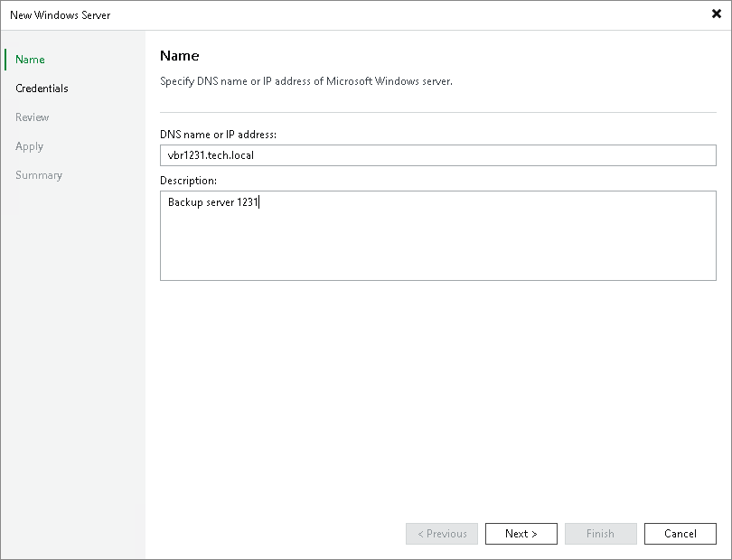Select the Apply step in sidebar

click(x=30, y=146)
